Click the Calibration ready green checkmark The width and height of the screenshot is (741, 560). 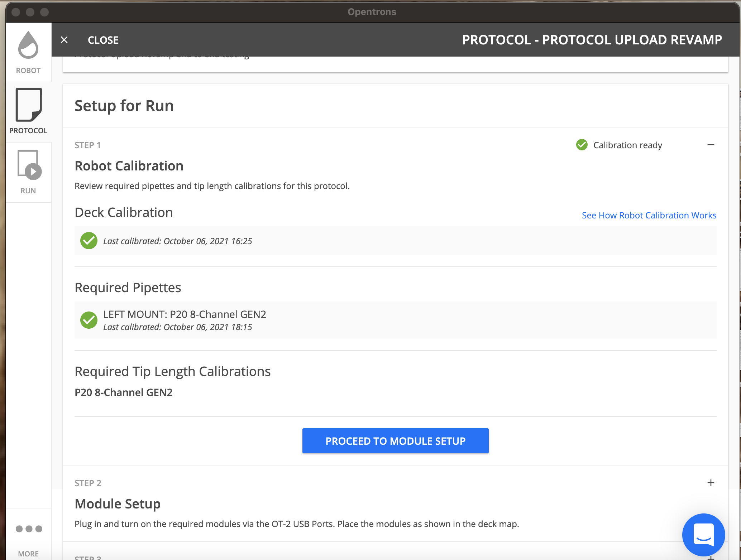point(582,145)
